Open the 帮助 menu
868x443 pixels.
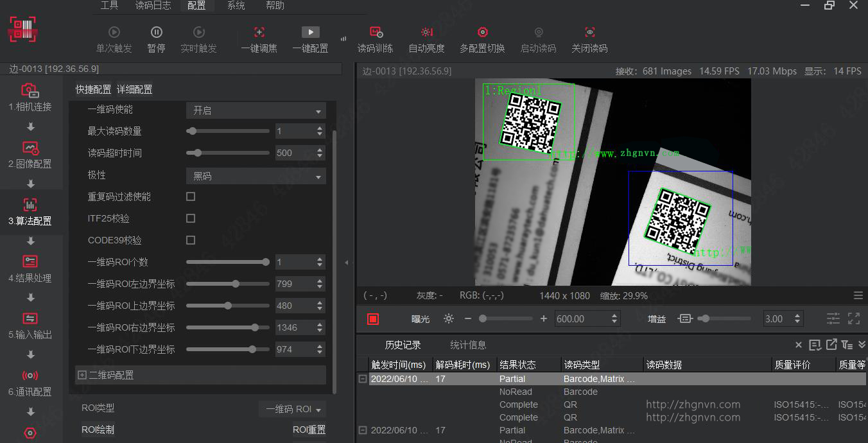click(275, 6)
